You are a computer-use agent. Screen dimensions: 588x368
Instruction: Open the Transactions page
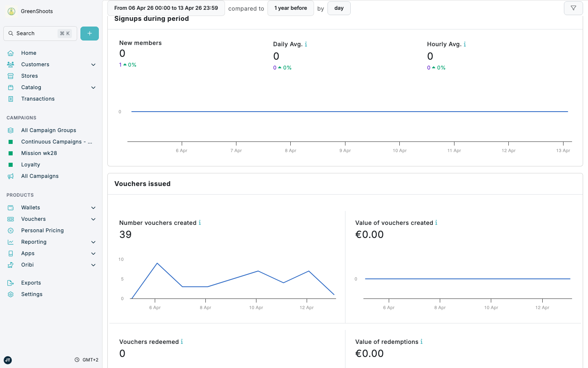click(x=38, y=99)
